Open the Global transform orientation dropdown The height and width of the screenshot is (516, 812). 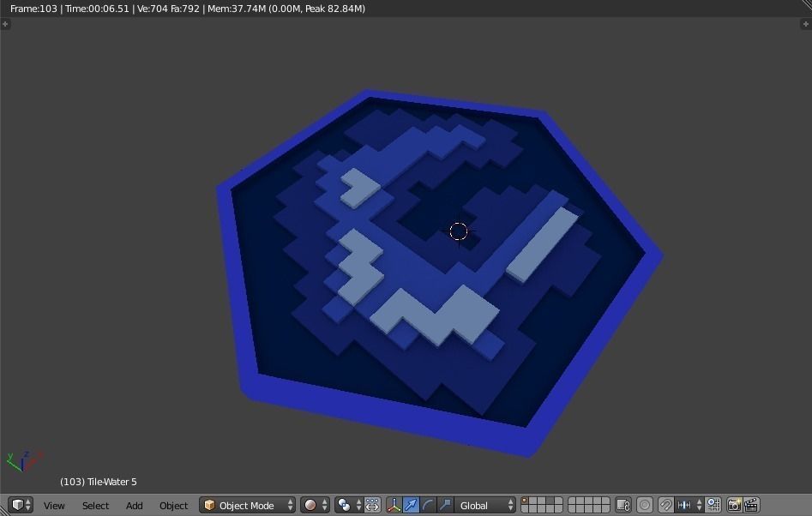tap(484, 505)
